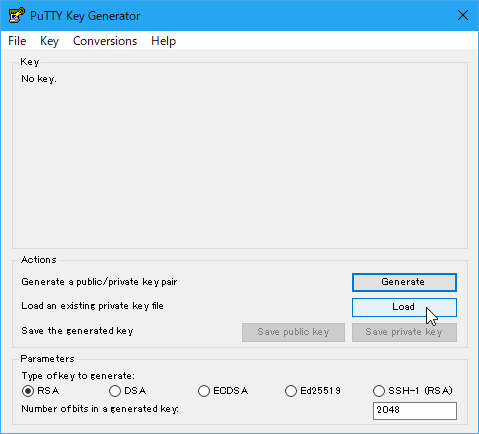
Task: Select the DSA key type
Action: [x=128, y=391]
